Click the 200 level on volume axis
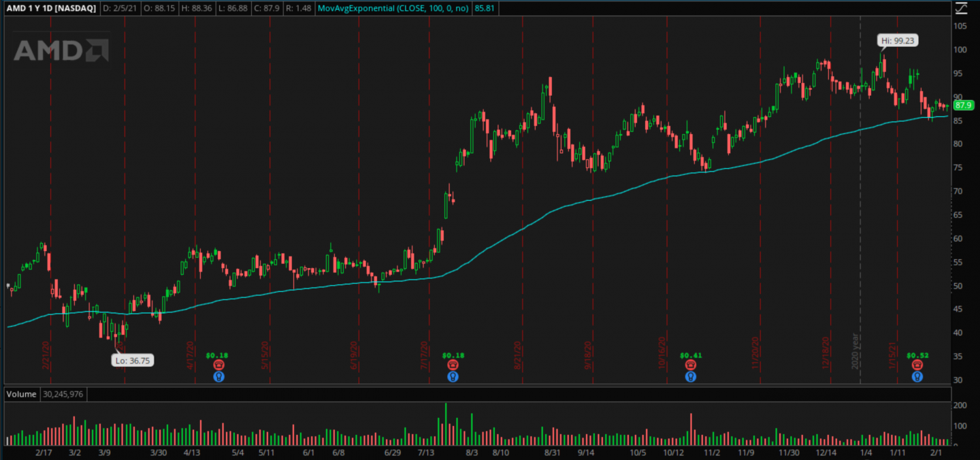The height and width of the screenshot is (460, 980). tap(960, 406)
